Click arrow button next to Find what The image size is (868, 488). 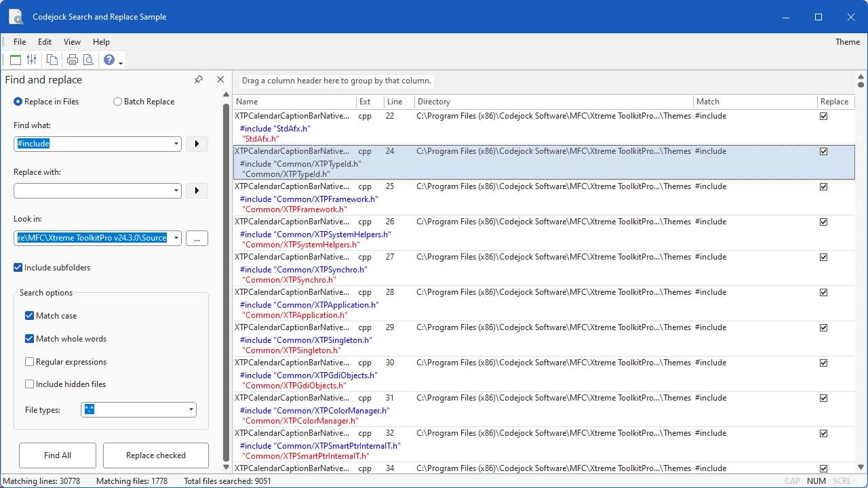click(x=197, y=144)
